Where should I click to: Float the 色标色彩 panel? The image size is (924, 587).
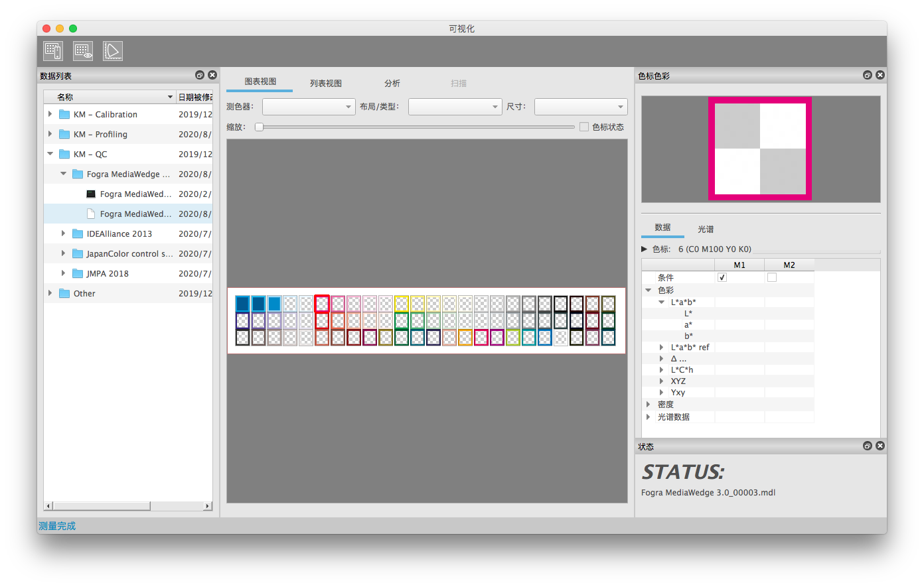(x=868, y=75)
